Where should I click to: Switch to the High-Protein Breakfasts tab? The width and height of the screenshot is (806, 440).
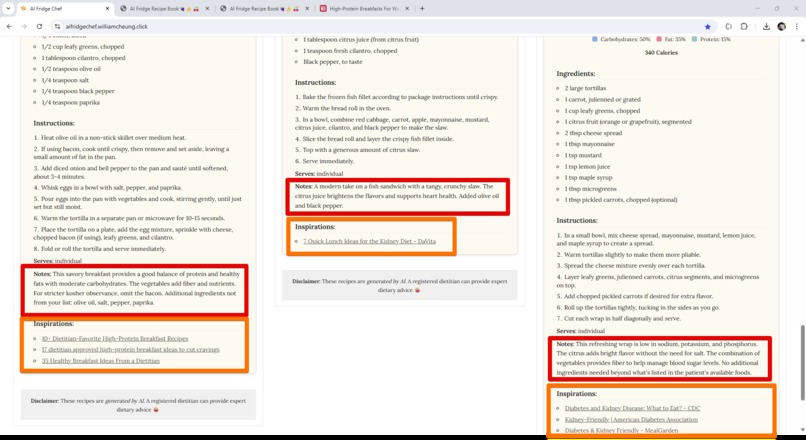(x=364, y=9)
